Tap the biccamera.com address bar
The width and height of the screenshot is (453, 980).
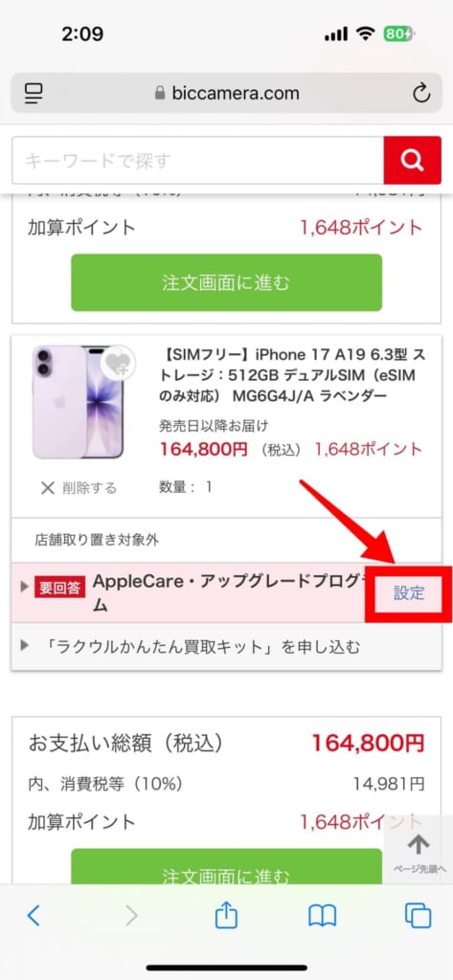tap(226, 94)
